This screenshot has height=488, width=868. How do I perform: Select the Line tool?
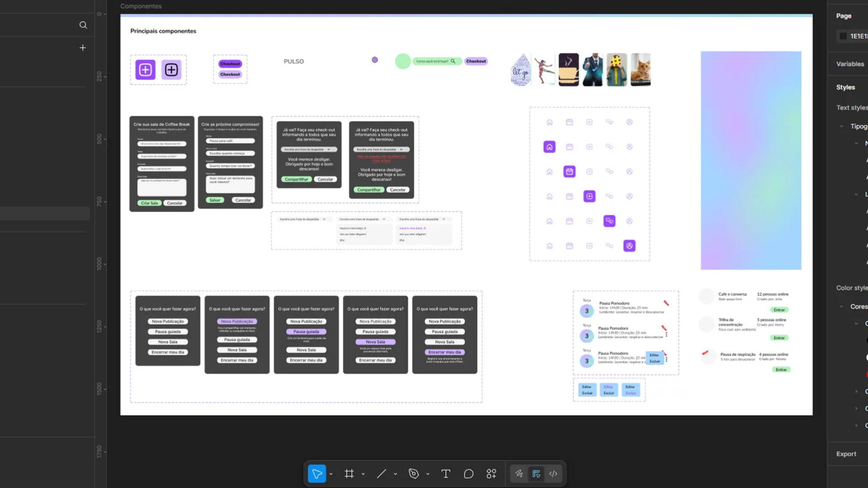[382, 474]
